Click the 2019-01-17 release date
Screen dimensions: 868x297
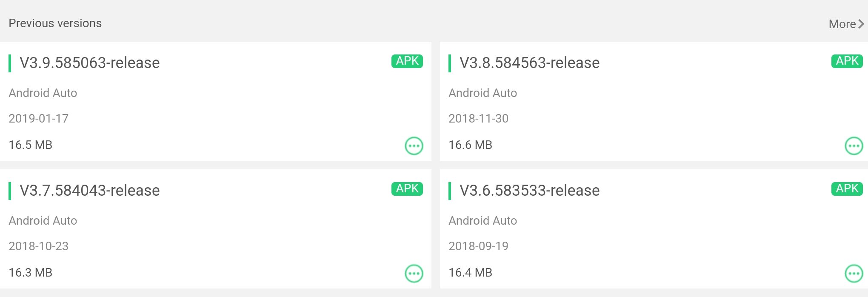tap(39, 119)
